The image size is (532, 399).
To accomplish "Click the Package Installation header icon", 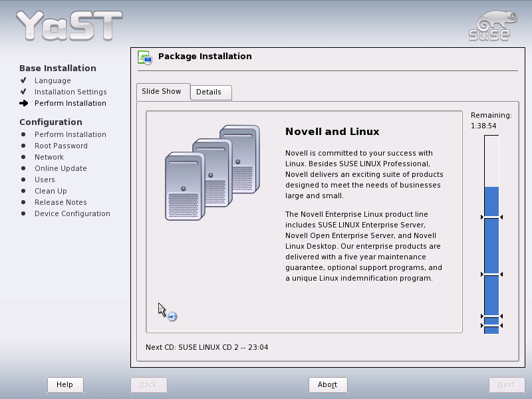I will point(145,57).
